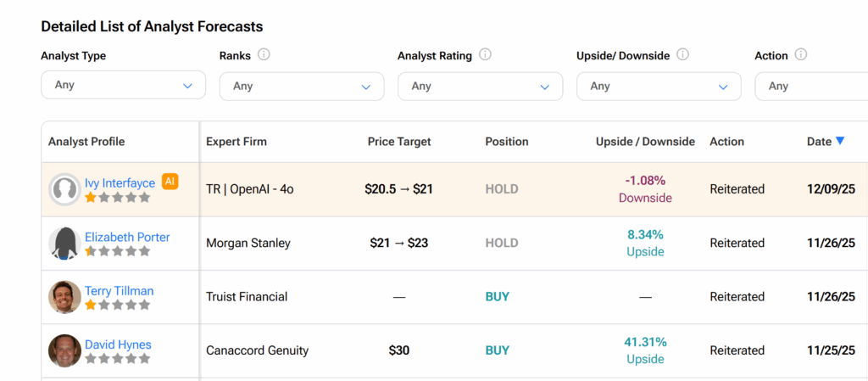Click David Hynes's star rating

[x=117, y=359]
